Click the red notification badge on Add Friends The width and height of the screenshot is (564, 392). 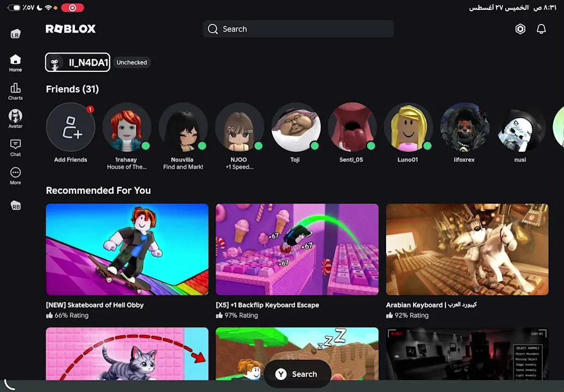[90, 109]
